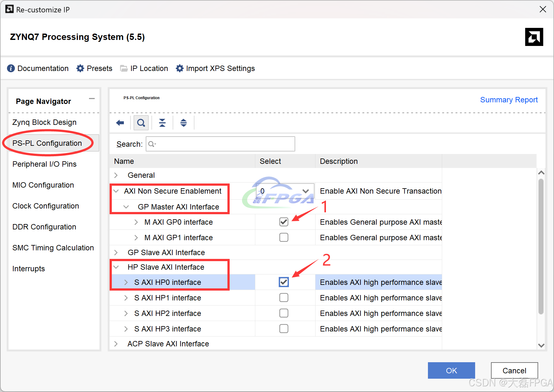Expand M AXI GP0 interface row
Viewport: 554px width, 392px height.
tap(136, 222)
